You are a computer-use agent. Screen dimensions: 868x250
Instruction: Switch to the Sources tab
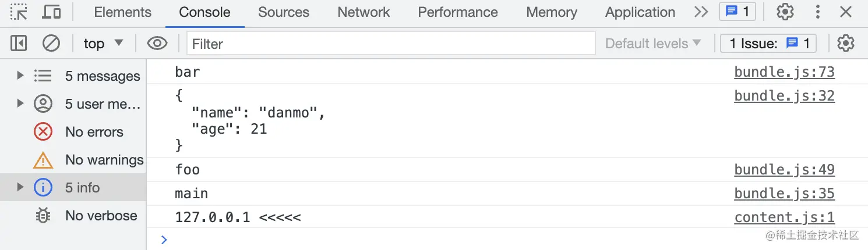click(283, 12)
